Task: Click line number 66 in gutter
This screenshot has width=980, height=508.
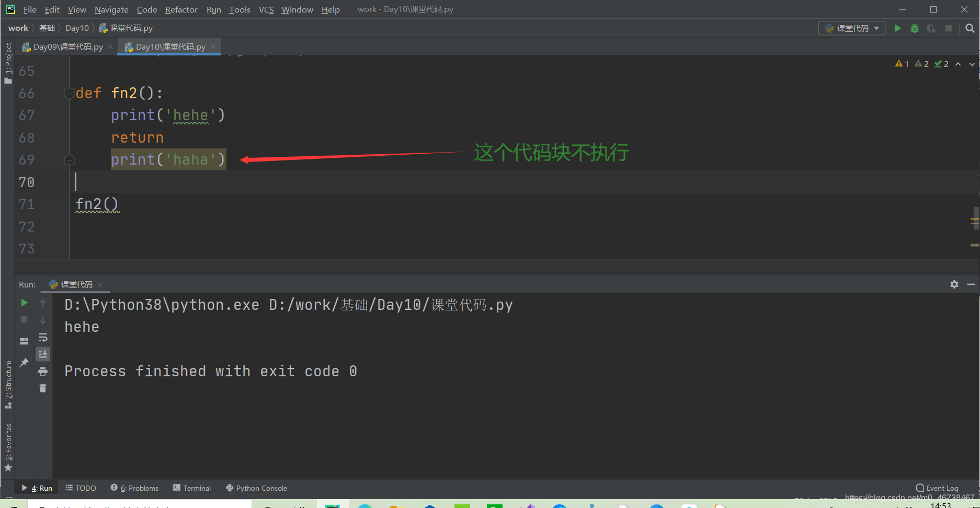Action: coord(27,94)
